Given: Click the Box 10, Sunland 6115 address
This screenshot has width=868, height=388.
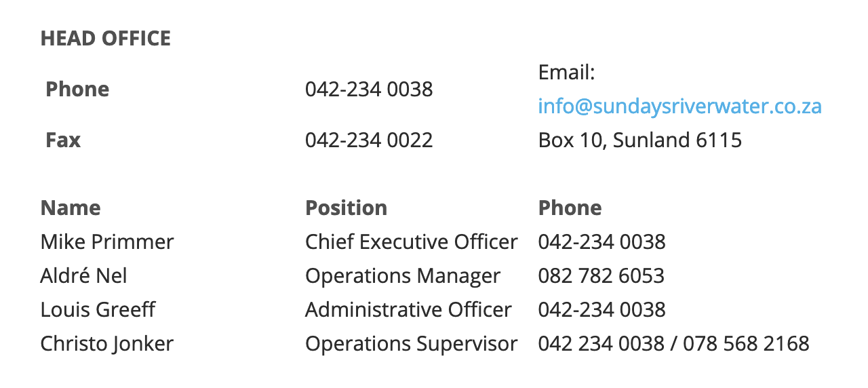Looking at the screenshot, I should (639, 140).
